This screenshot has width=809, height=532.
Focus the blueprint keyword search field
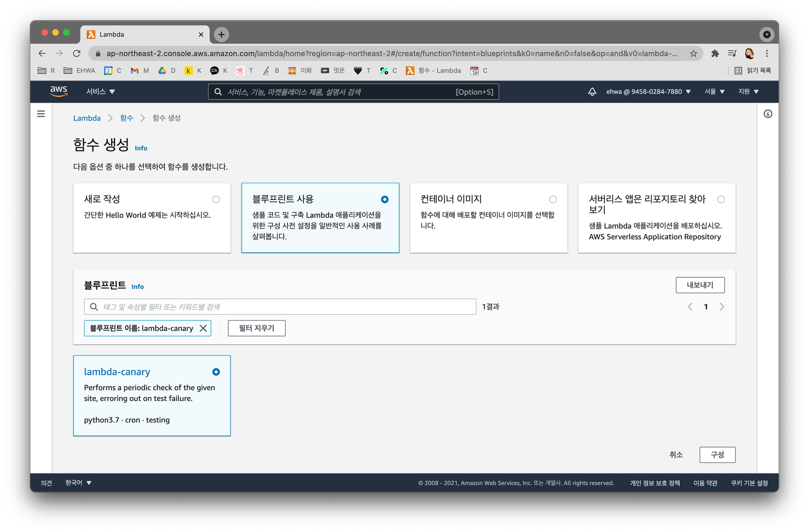[x=284, y=307]
